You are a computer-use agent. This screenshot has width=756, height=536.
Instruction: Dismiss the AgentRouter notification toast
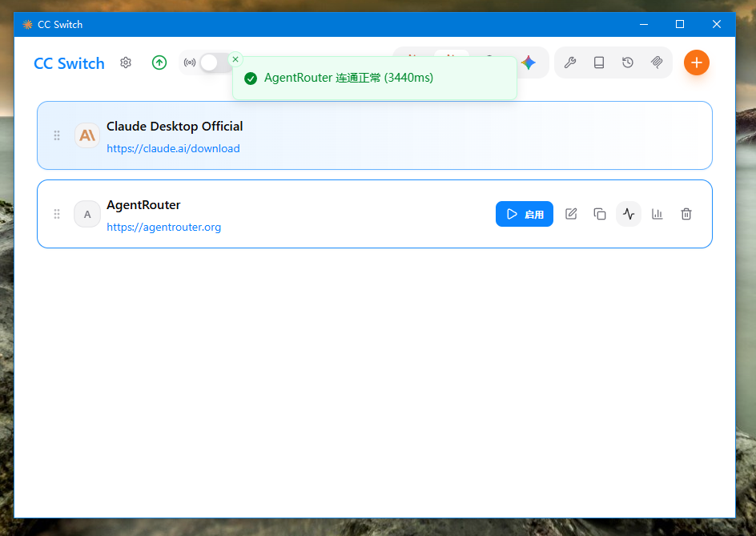(x=235, y=59)
